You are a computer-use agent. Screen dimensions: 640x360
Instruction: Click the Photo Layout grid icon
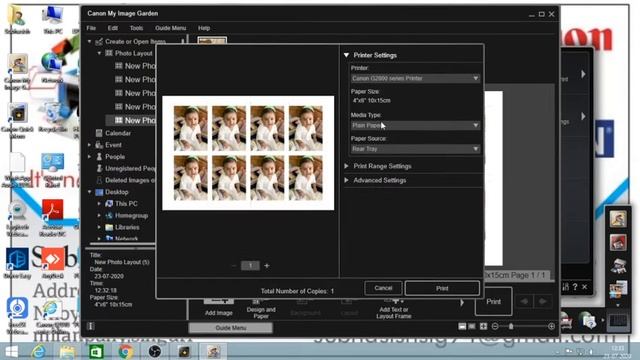coord(109,53)
